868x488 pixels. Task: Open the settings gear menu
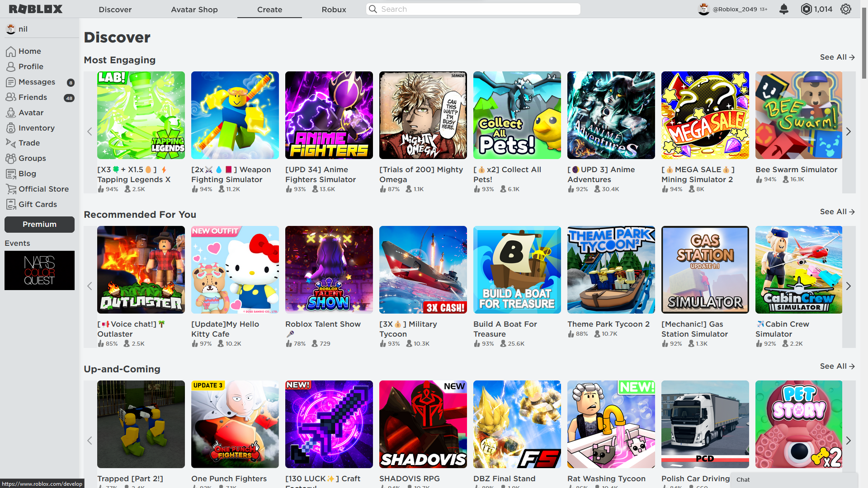pyautogui.click(x=846, y=9)
